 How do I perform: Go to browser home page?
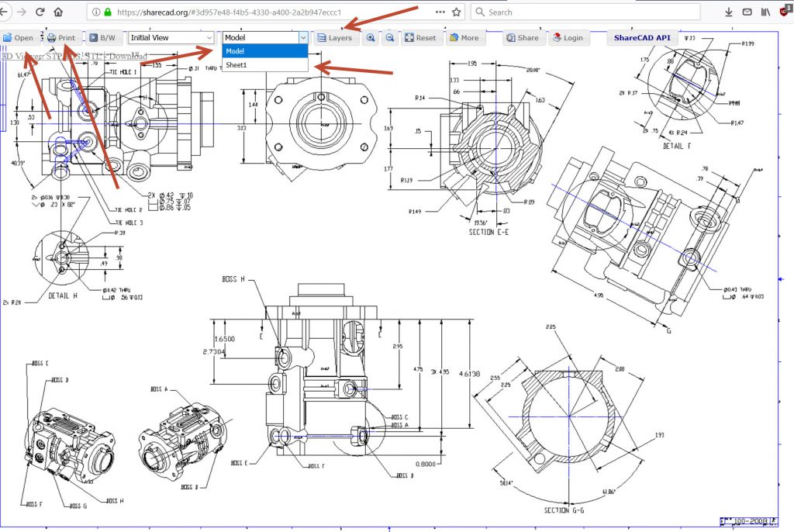pyautogui.click(x=59, y=12)
